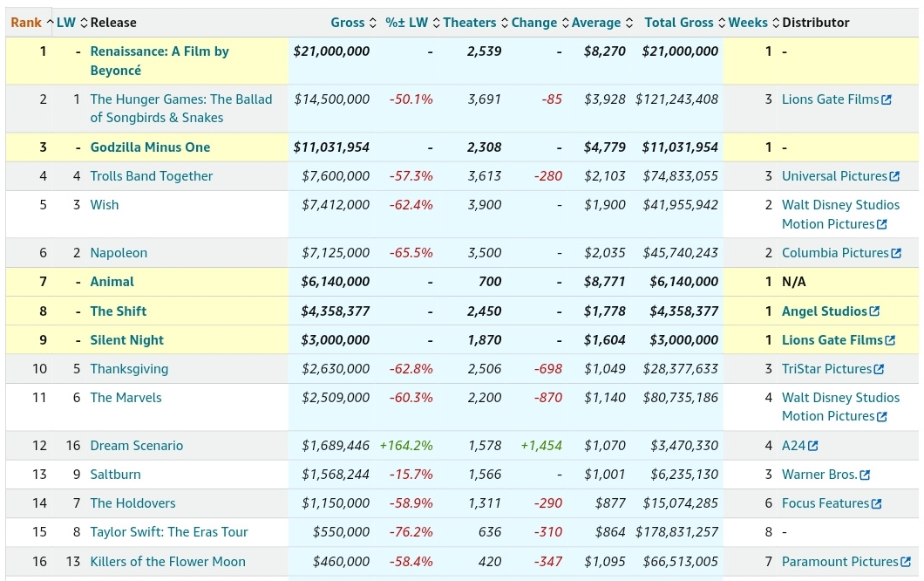The image size is (924, 581).
Task: Open Lions Gate Films distributor for Hunger Games
Action: tap(831, 99)
